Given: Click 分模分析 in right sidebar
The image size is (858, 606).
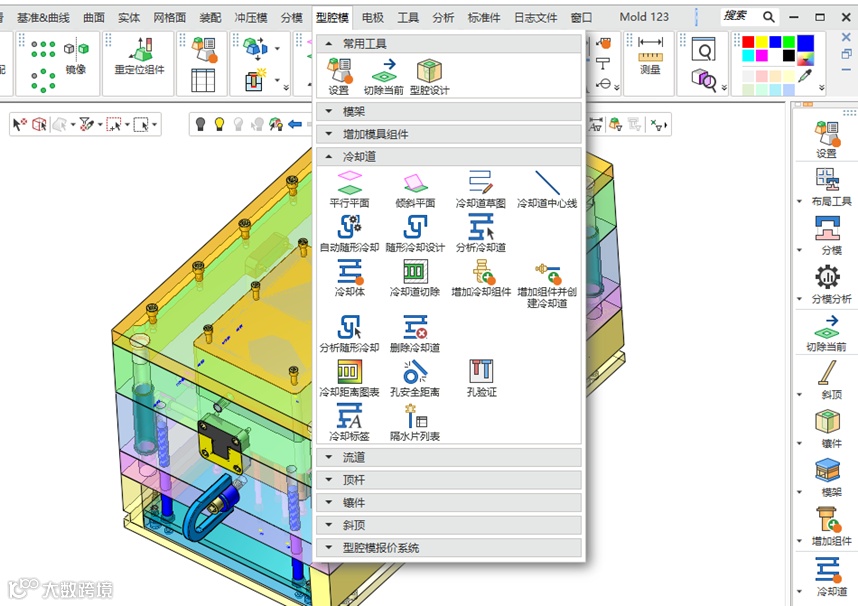Looking at the screenshot, I should pyautogui.click(x=831, y=285).
